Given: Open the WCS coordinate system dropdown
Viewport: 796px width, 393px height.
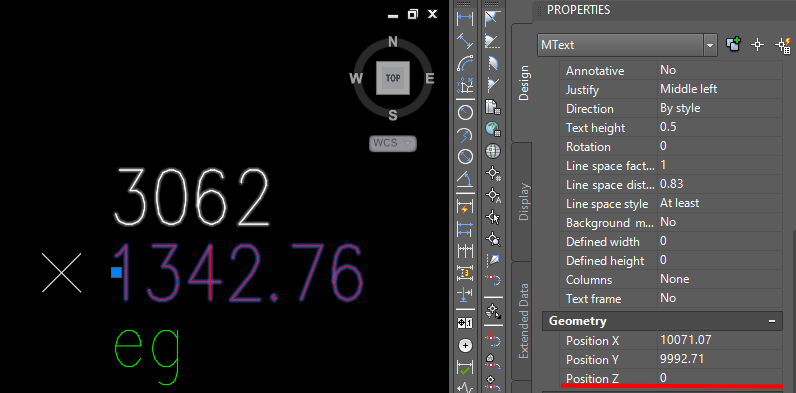Looking at the screenshot, I should (392, 143).
